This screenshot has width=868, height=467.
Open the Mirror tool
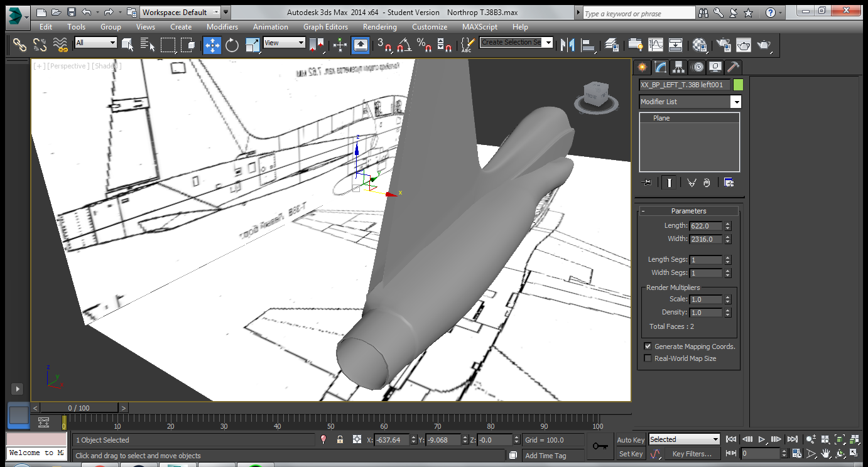pos(568,45)
